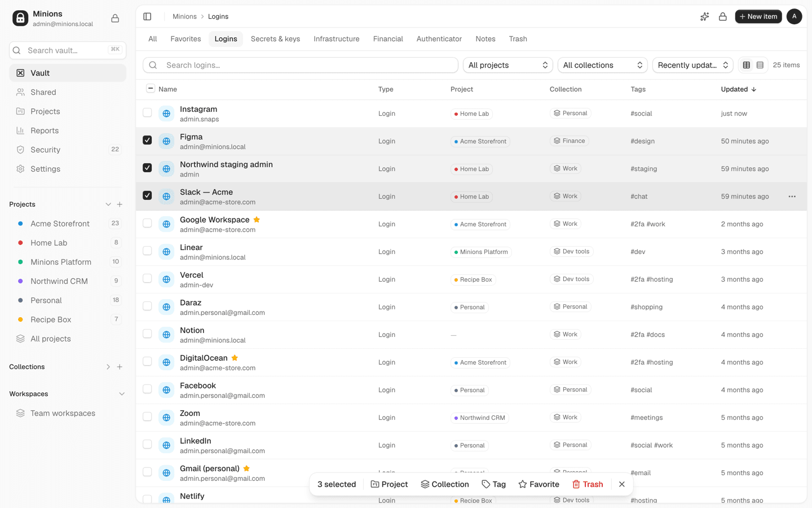Open Security in the sidebar

pos(68,150)
